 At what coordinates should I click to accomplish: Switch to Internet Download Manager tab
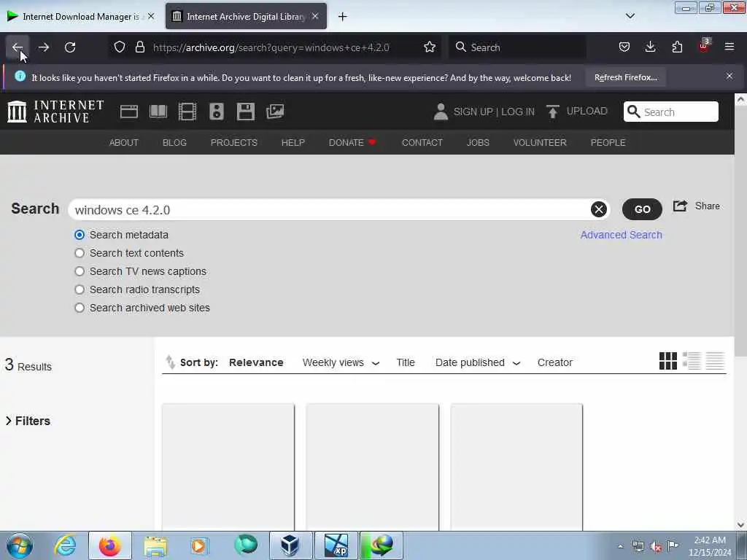pos(81,17)
